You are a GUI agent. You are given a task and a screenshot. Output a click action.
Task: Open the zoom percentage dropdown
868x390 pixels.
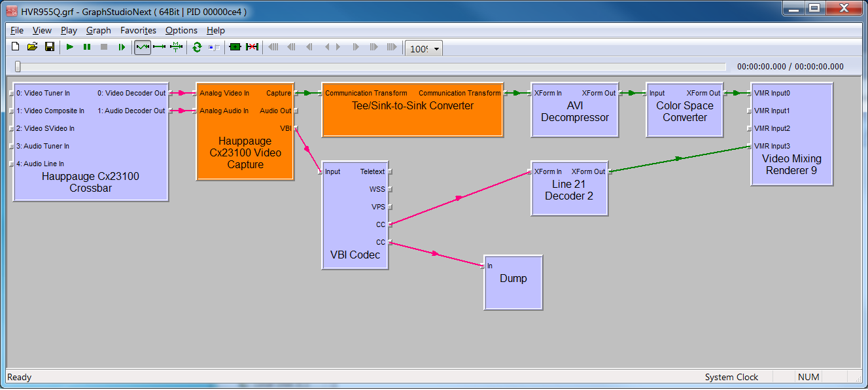(x=436, y=48)
